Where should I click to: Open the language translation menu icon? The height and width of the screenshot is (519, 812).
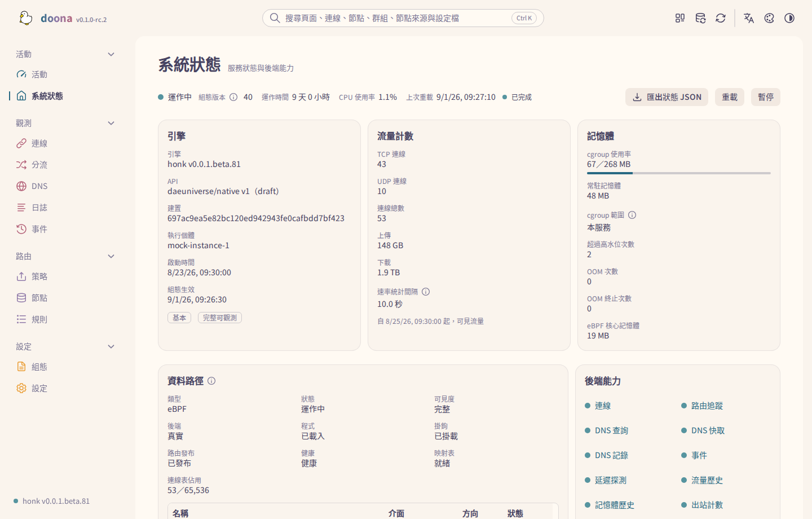click(x=749, y=18)
